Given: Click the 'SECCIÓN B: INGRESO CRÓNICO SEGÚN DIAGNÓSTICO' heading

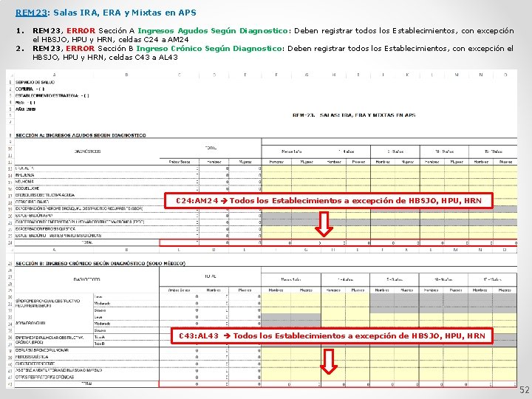Looking at the screenshot, I should click(100, 263).
